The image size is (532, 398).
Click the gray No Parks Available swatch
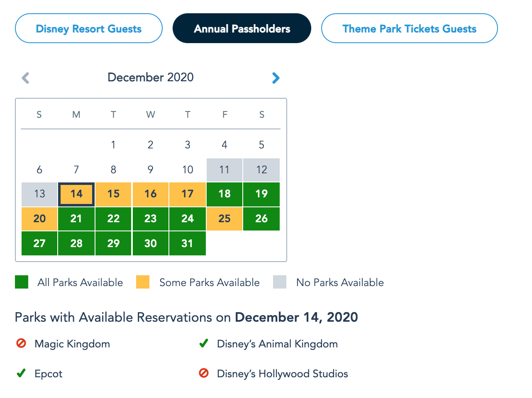coord(280,282)
